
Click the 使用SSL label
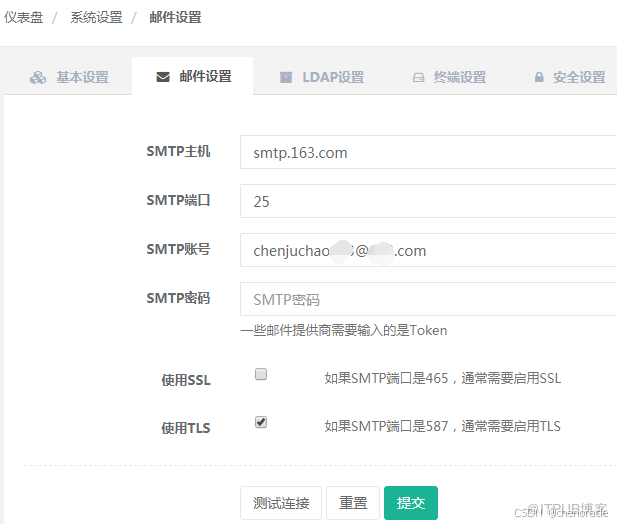point(186,380)
